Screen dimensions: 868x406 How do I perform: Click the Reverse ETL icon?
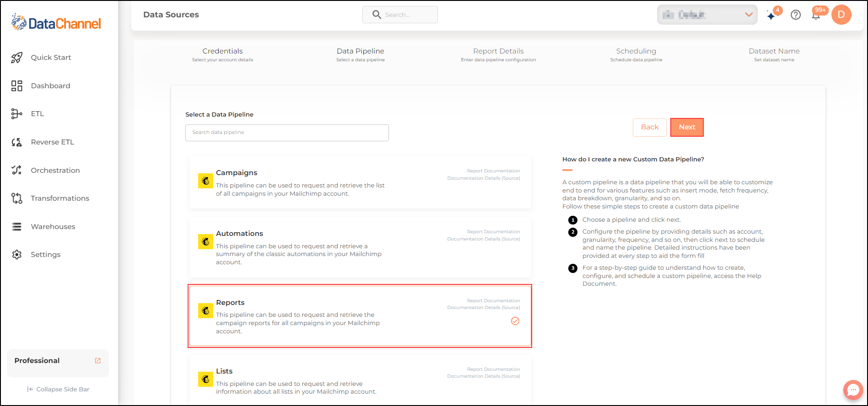pos(17,142)
